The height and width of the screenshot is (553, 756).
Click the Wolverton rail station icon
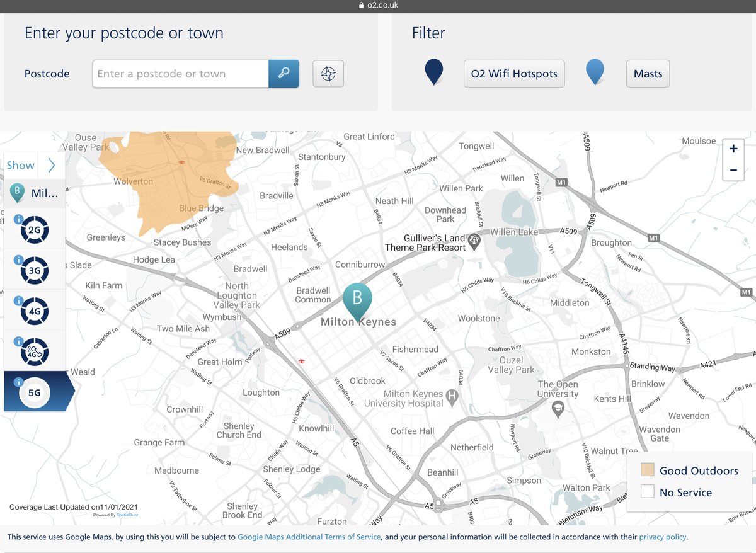click(181, 162)
